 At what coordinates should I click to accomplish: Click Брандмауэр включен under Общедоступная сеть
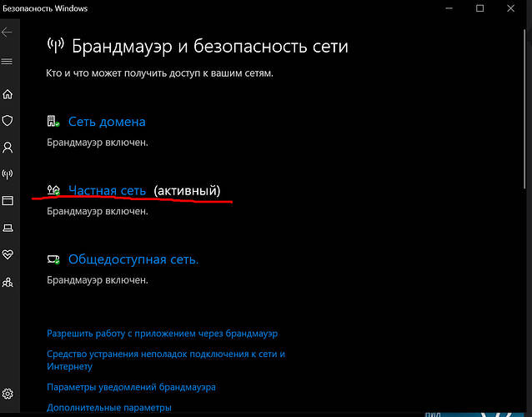click(98, 280)
